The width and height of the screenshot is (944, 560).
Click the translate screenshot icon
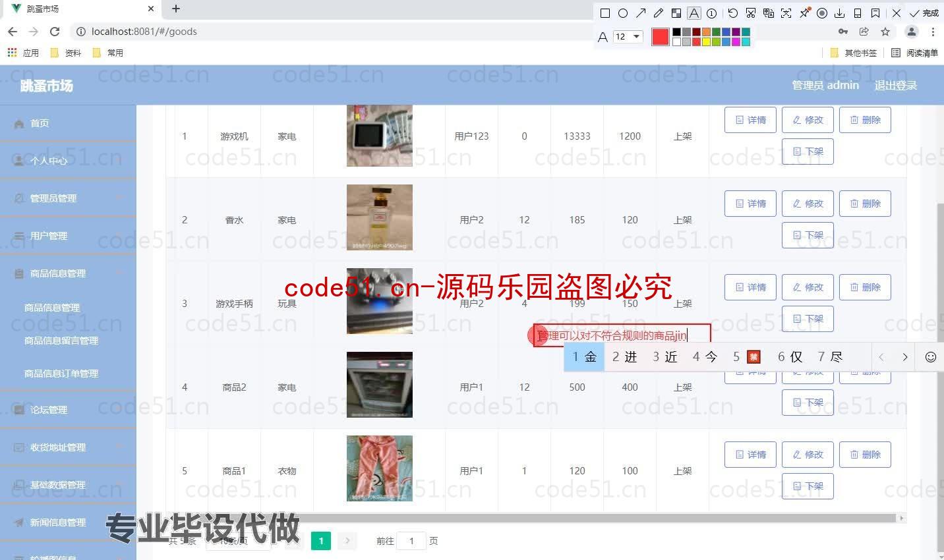click(x=769, y=13)
